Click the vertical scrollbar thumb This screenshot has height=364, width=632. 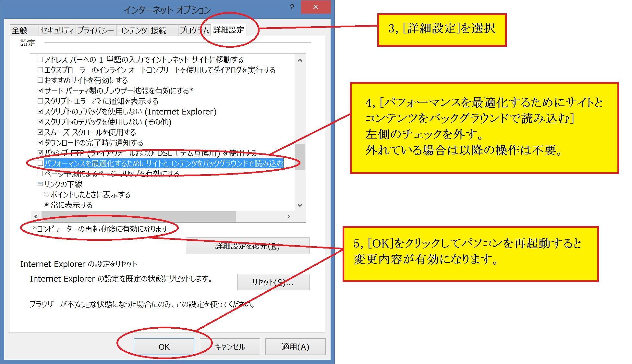tap(300, 157)
